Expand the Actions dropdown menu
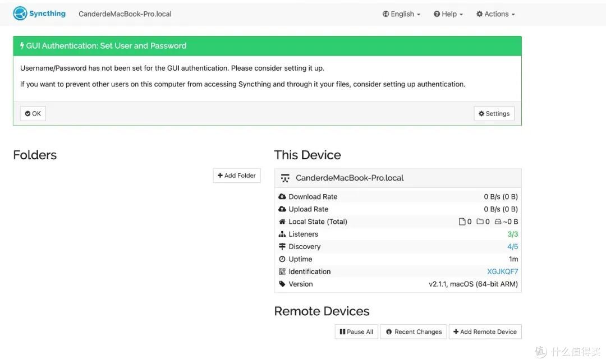The width and height of the screenshot is (606, 364). pos(495,14)
